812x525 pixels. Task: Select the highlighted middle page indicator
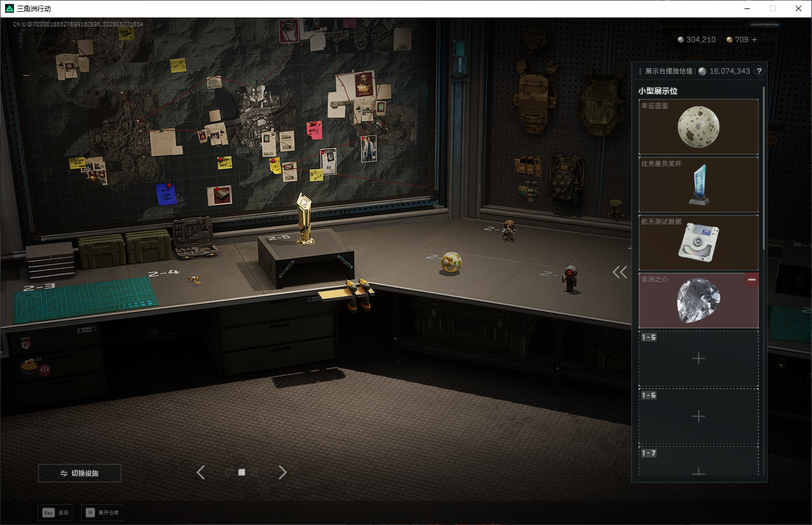[x=242, y=473]
